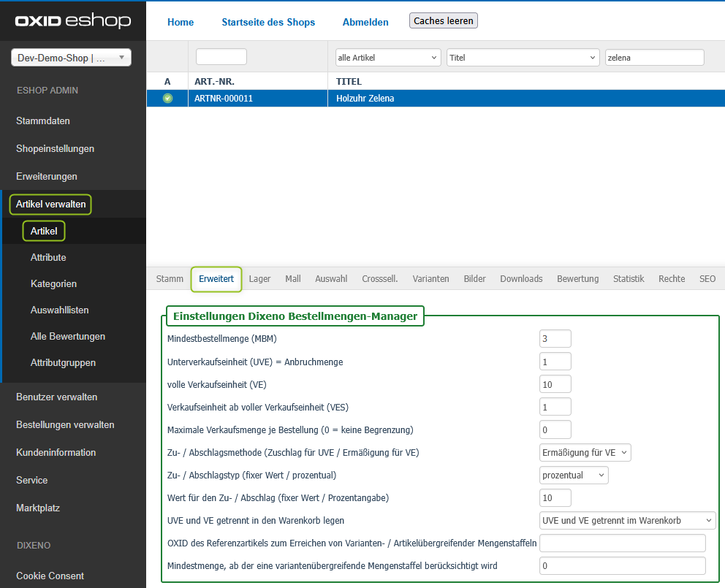Switch to the Lager tab
Viewport: 725px width, 588px height.
click(x=259, y=279)
